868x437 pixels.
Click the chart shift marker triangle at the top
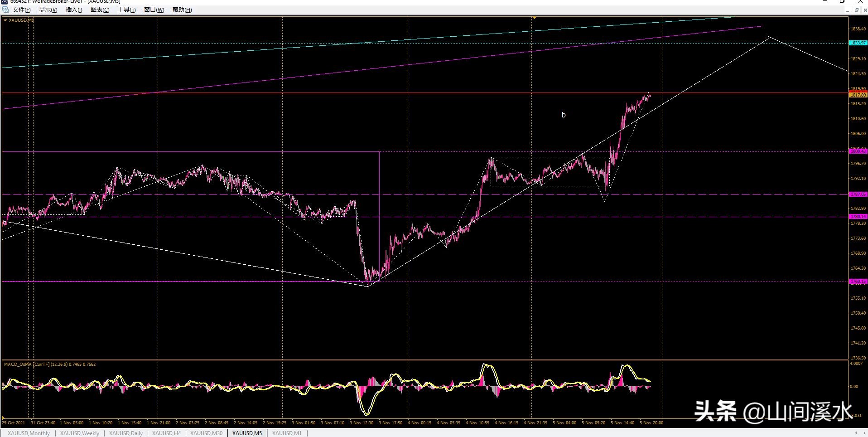(535, 18)
